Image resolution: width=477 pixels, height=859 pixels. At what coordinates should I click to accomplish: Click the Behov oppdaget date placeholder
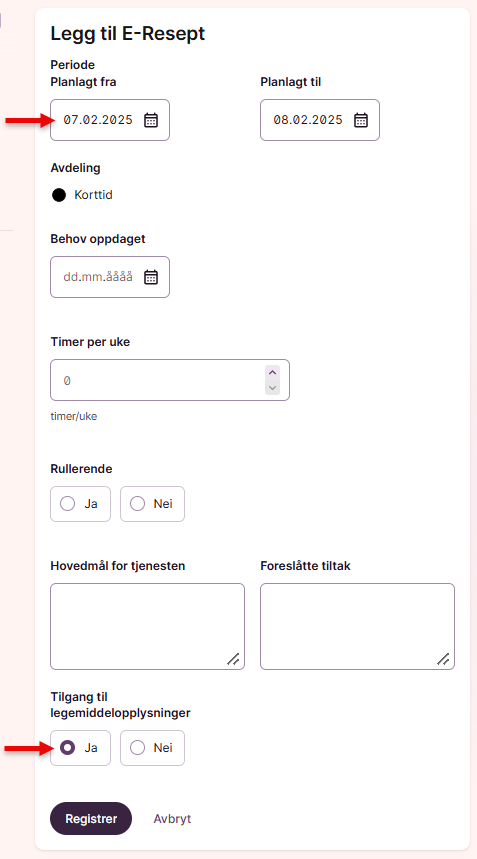tap(98, 277)
